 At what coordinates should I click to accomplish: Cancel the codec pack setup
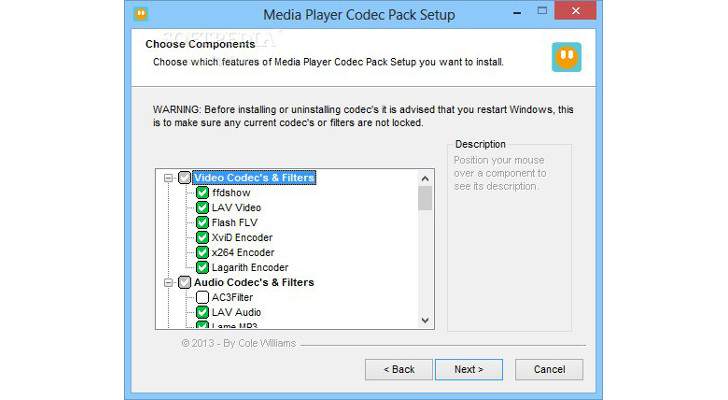tap(549, 369)
